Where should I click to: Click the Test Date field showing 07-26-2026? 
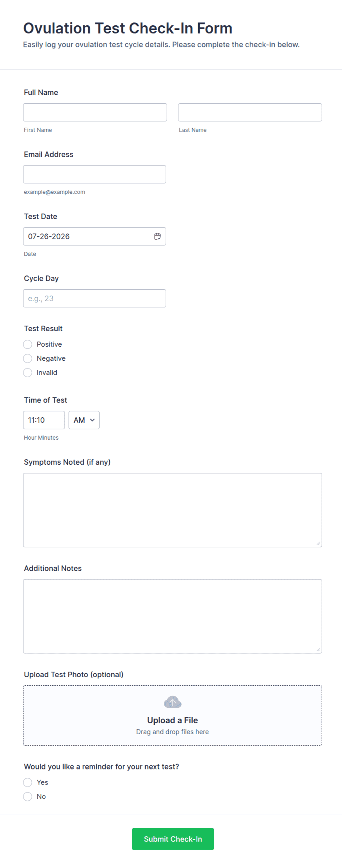tap(95, 236)
